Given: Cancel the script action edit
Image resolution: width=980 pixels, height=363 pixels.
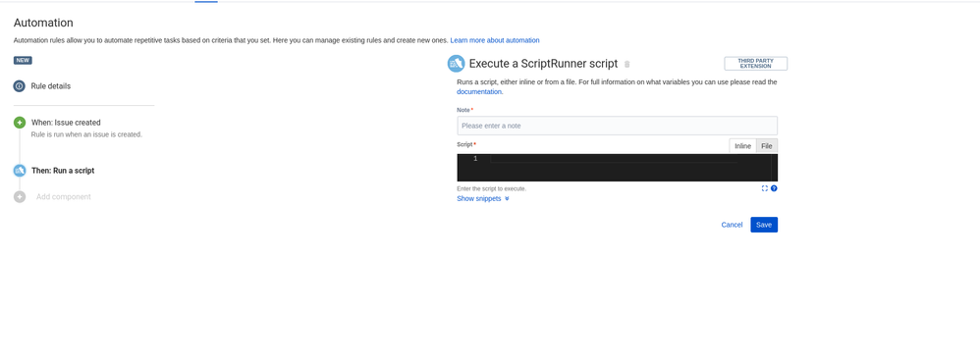Looking at the screenshot, I should click(732, 225).
